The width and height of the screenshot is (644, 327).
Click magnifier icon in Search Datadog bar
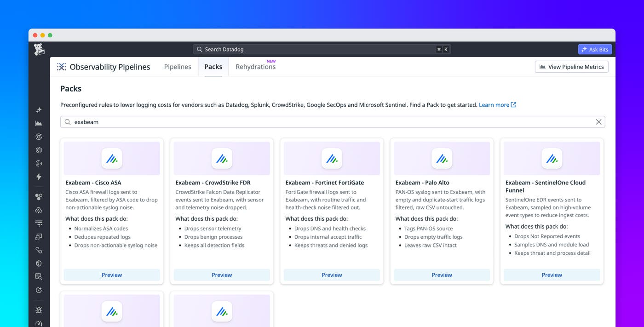[x=199, y=49]
